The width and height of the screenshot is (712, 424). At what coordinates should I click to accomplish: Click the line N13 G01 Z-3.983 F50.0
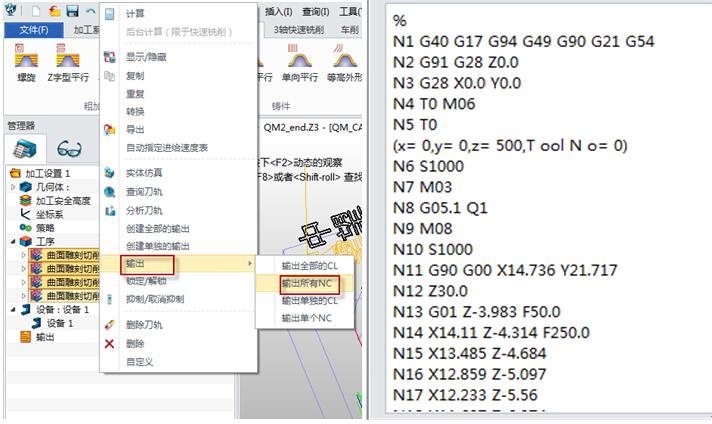click(476, 312)
